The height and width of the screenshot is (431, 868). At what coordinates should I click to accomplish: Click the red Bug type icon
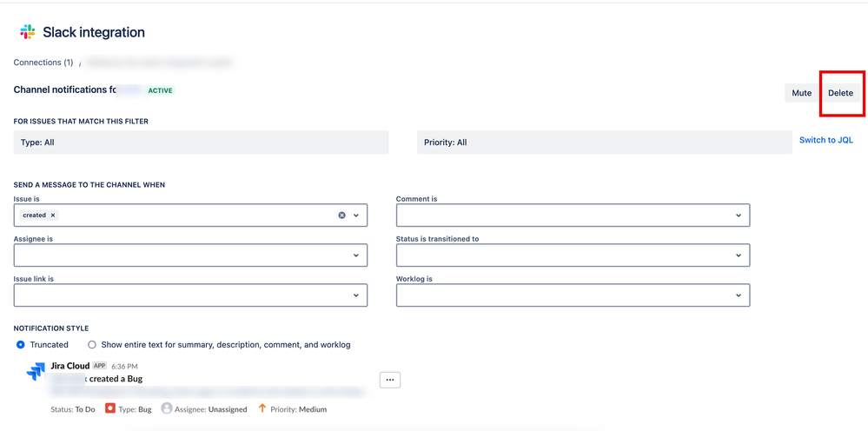pos(109,409)
